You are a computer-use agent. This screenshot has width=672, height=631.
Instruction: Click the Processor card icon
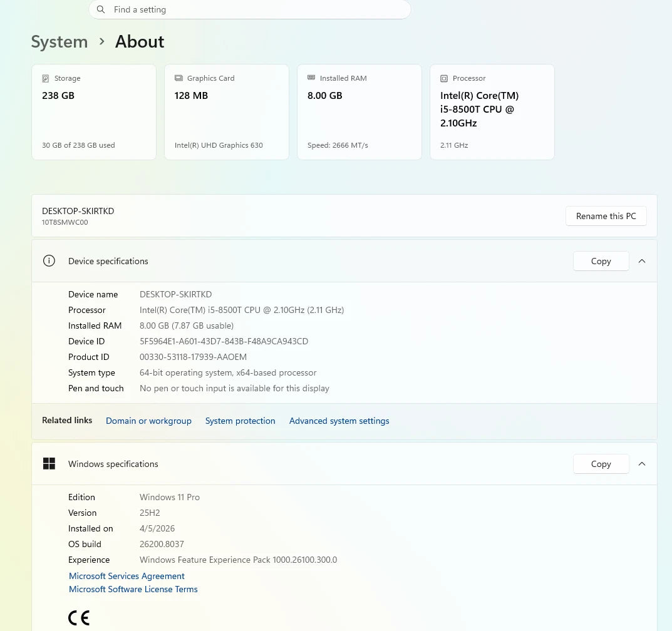pos(444,78)
